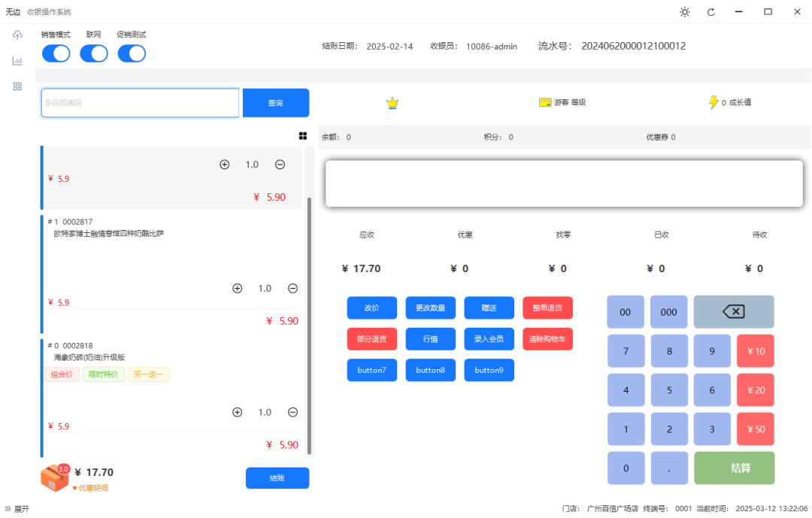This screenshot has width=812, height=518.
Task: Click the 整单退货 refund button
Action: click(x=547, y=307)
